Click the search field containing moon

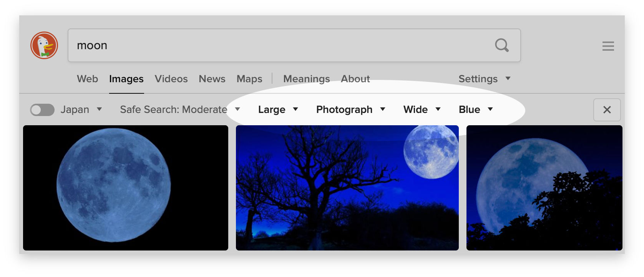point(294,45)
